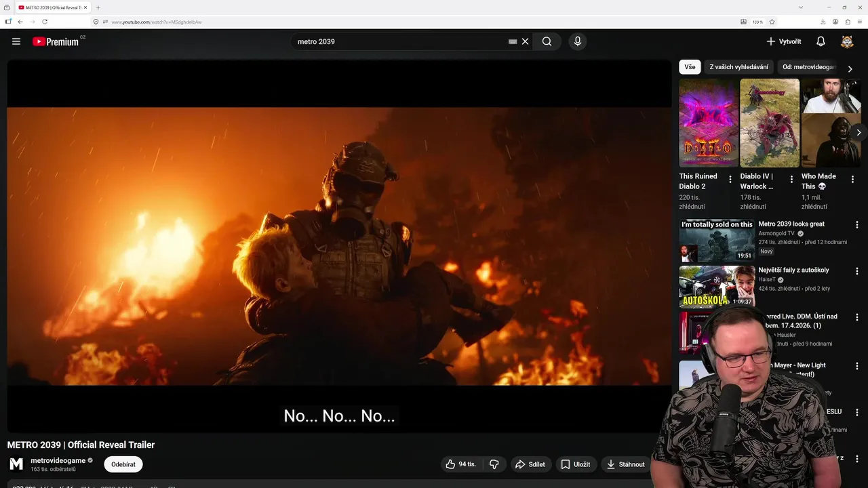Open Firefox tab list dropdown arrow

coord(801,7)
